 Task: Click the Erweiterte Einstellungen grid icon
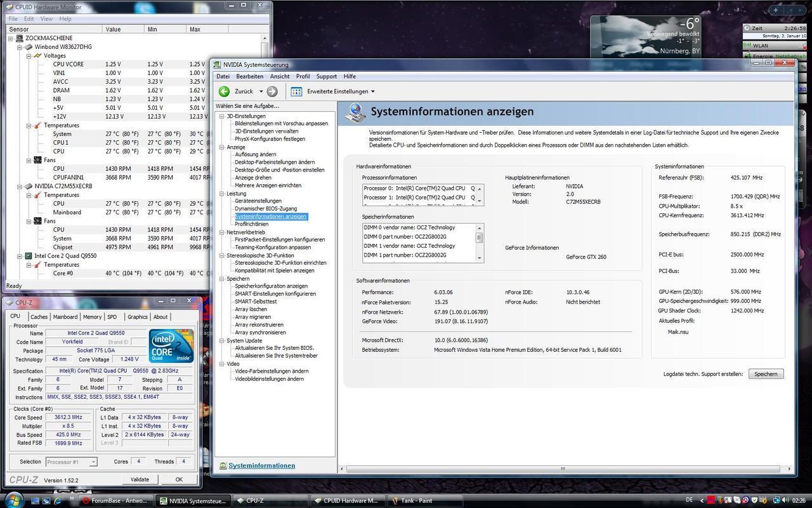pos(296,91)
